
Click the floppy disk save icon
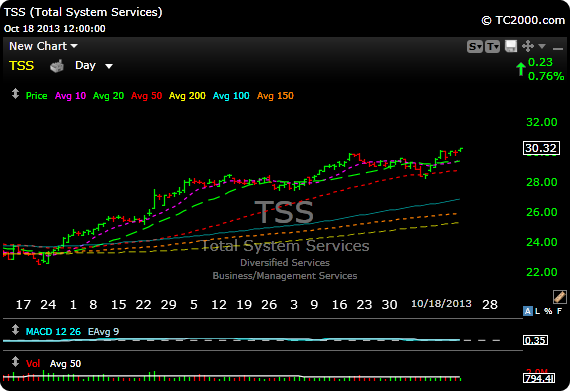point(511,46)
